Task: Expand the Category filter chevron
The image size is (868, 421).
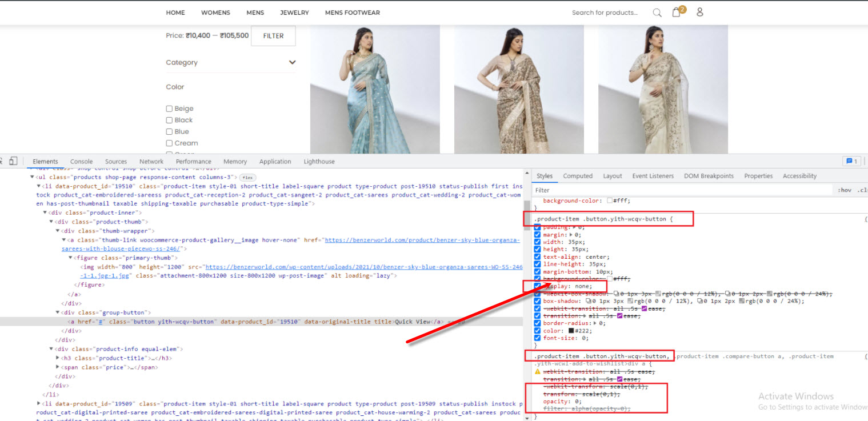Action: point(293,62)
